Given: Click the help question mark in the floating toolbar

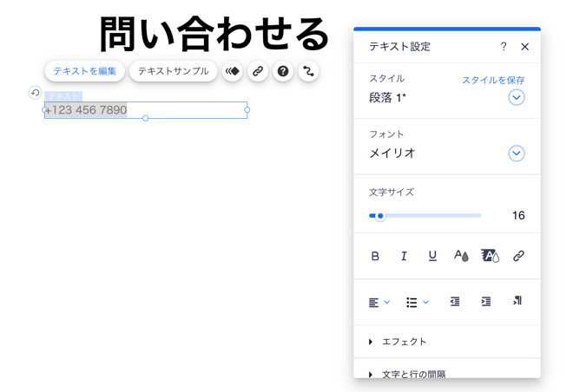Looking at the screenshot, I should coord(283,71).
